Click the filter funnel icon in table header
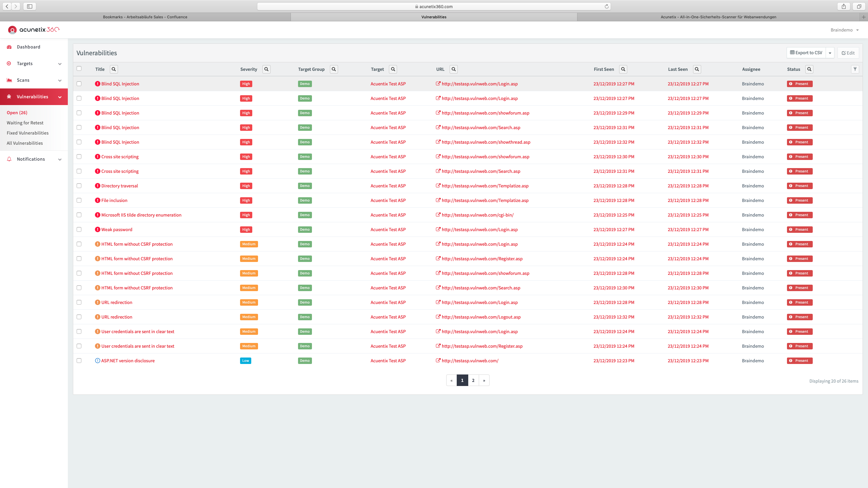Screen dimensions: 868x488 tap(855, 69)
